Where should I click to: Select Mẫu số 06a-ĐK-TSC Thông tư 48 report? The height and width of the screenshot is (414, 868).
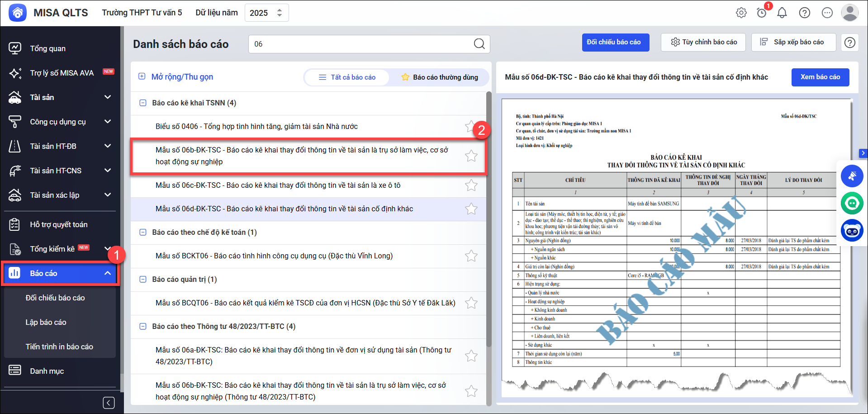308,356
